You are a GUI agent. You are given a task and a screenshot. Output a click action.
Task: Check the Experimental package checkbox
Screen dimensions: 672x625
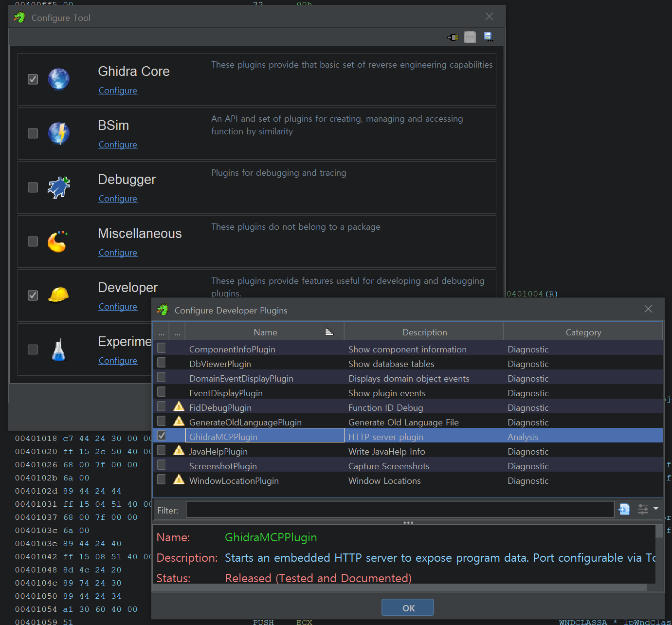coord(33,349)
